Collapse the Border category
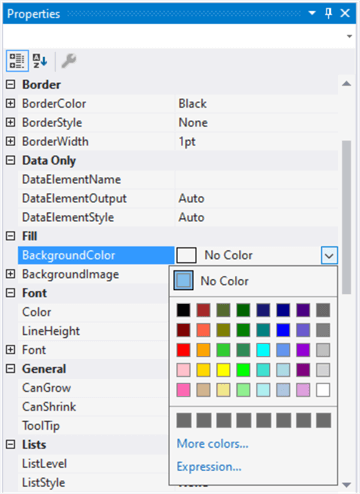Screen dimensions: 360x494 (11, 84)
